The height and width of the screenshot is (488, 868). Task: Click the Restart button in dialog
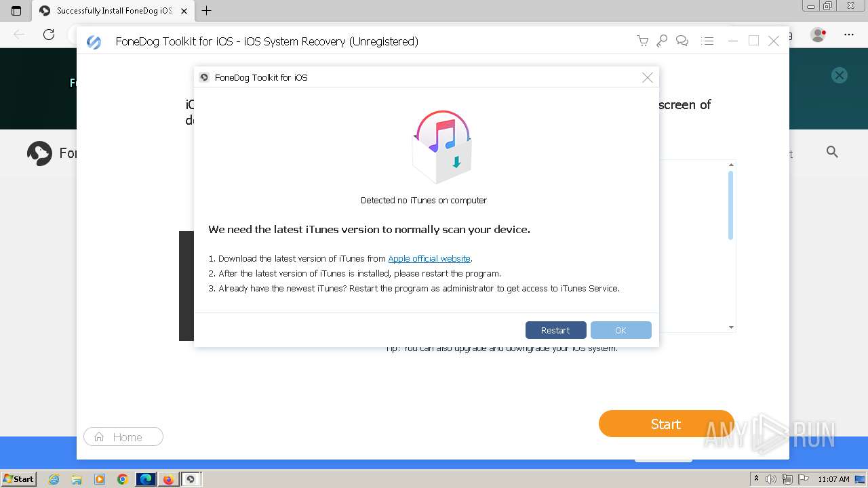pyautogui.click(x=555, y=330)
